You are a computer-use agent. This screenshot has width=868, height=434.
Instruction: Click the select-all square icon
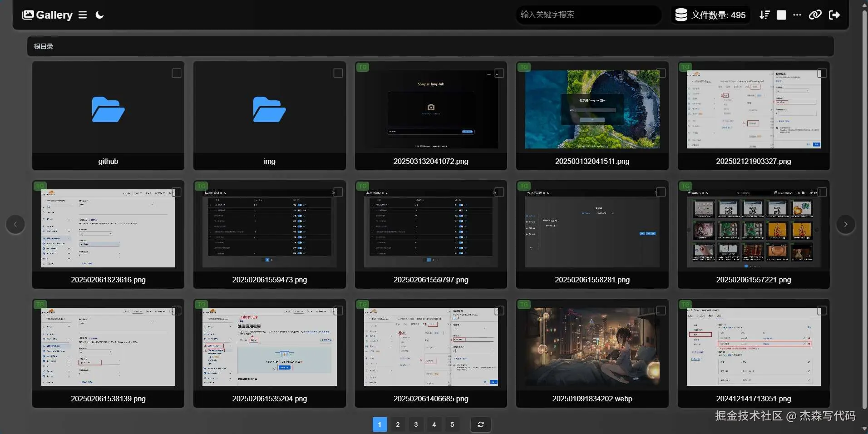click(781, 15)
